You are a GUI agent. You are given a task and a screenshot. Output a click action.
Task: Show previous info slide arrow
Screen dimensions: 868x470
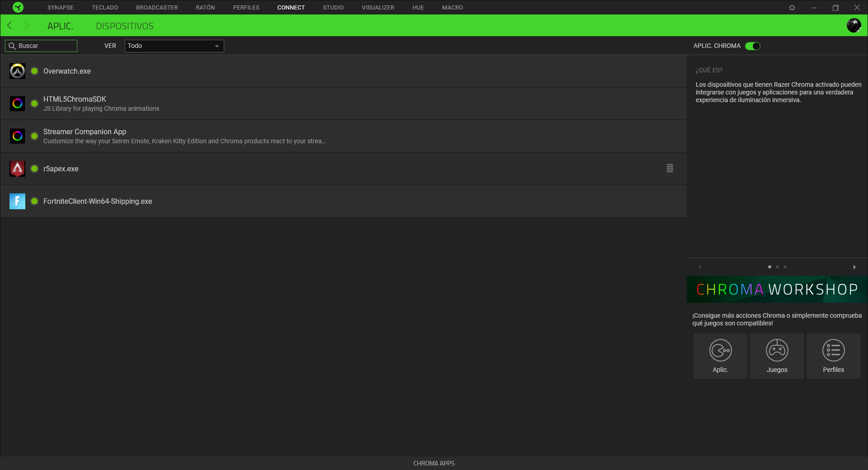pyautogui.click(x=700, y=267)
